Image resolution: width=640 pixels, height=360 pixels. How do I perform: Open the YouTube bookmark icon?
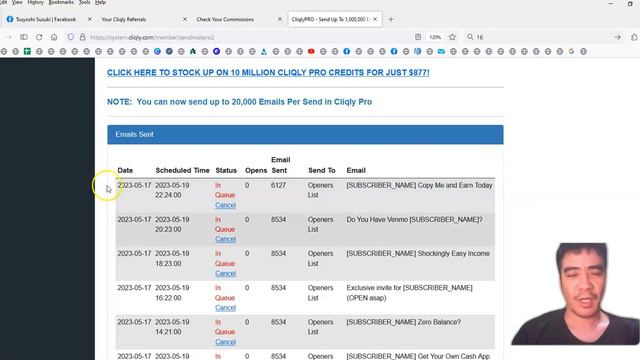(311, 51)
